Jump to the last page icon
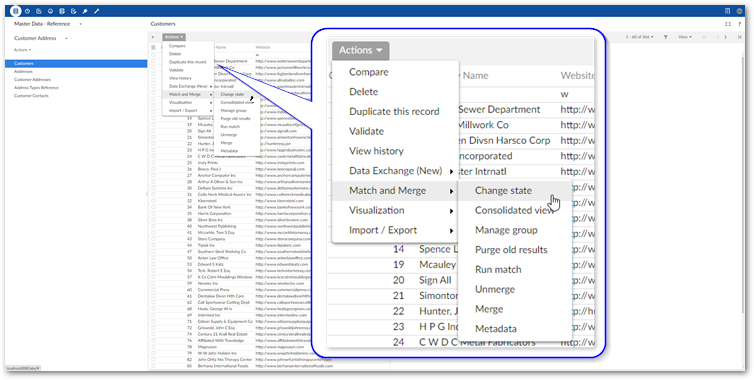 point(739,37)
